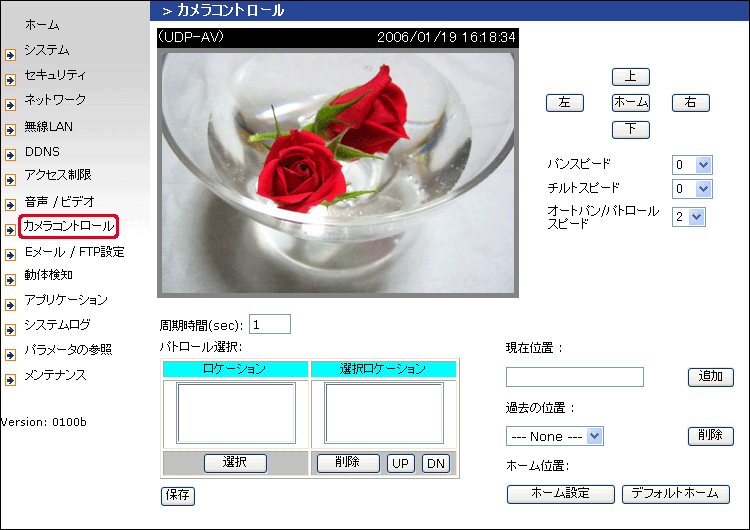Open the 過去の位置 None dropdown
Viewport: 750px width, 530px height.
554,436
